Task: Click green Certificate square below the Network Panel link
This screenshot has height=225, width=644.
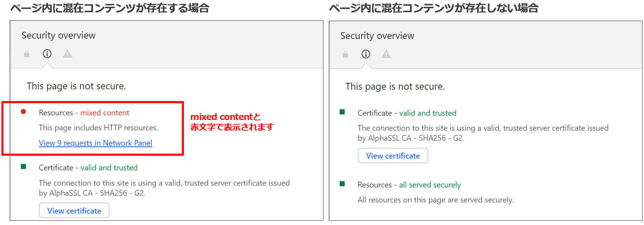Action: tap(24, 167)
